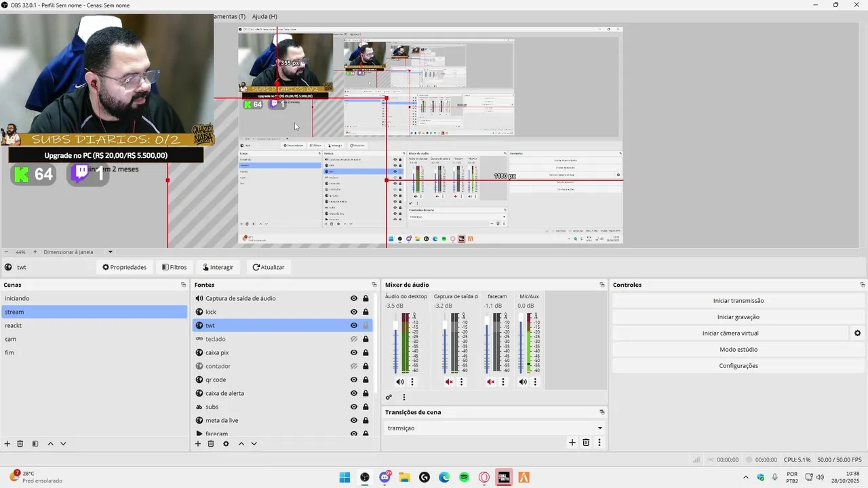
Task: Move source down arrow in Fontes toolbar
Action: (254, 444)
